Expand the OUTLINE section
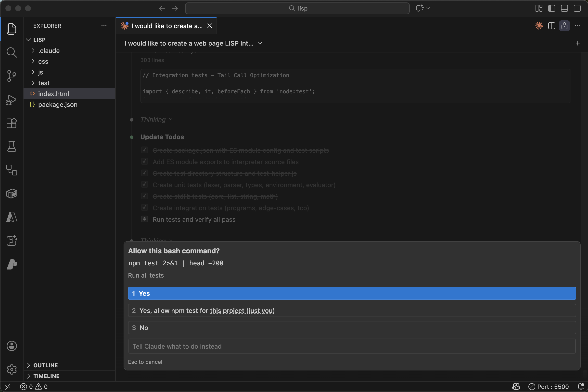The width and height of the screenshot is (588, 392). click(x=45, y=365)
